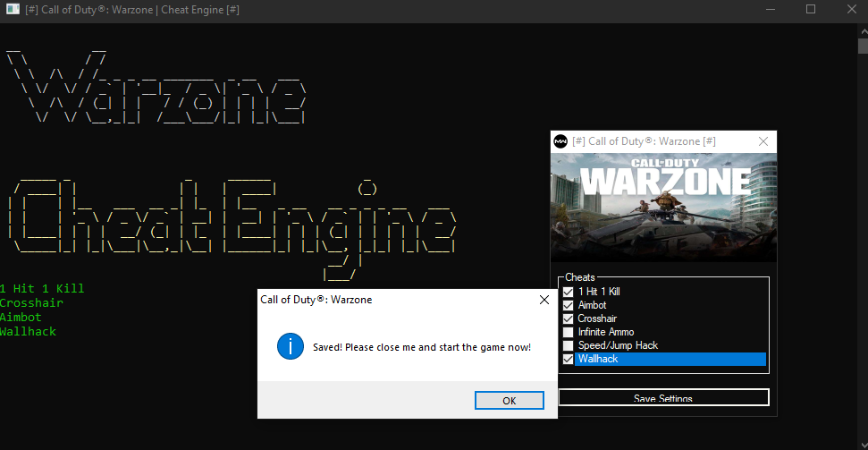Minimize the Cheat Engine console window
The width and height of the screenshot is (868, 450).
point(770,10)
